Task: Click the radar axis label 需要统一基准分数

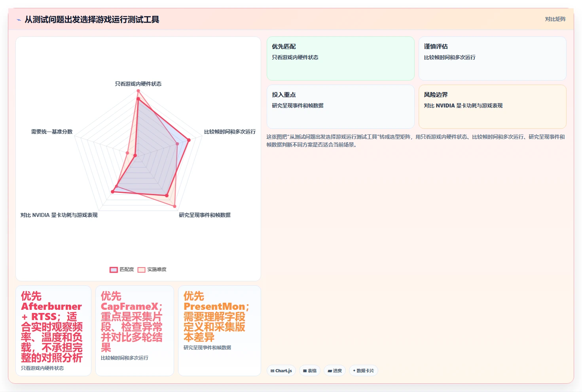Action: (x=52, y=132)
